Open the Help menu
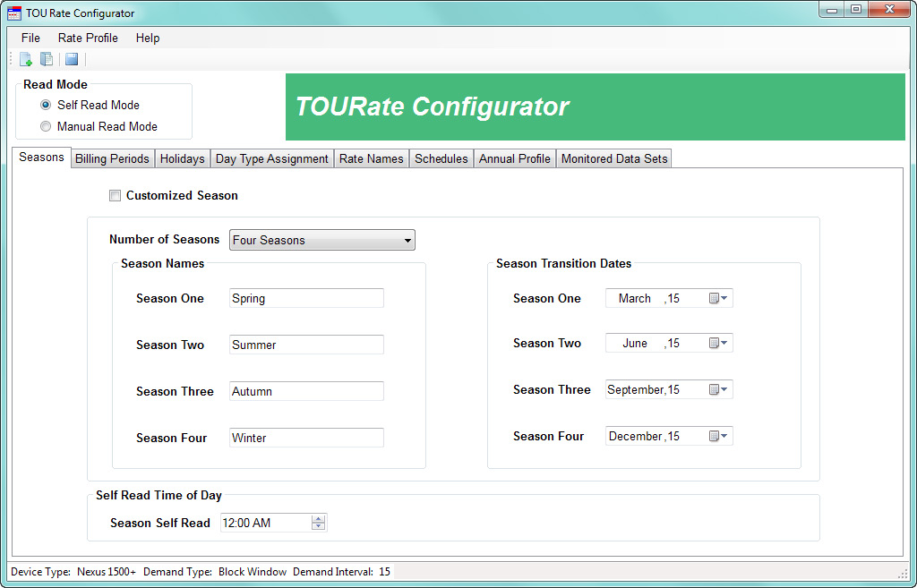Image resolution: width=917 pixels, height=588 pixels. coord(148,38)
